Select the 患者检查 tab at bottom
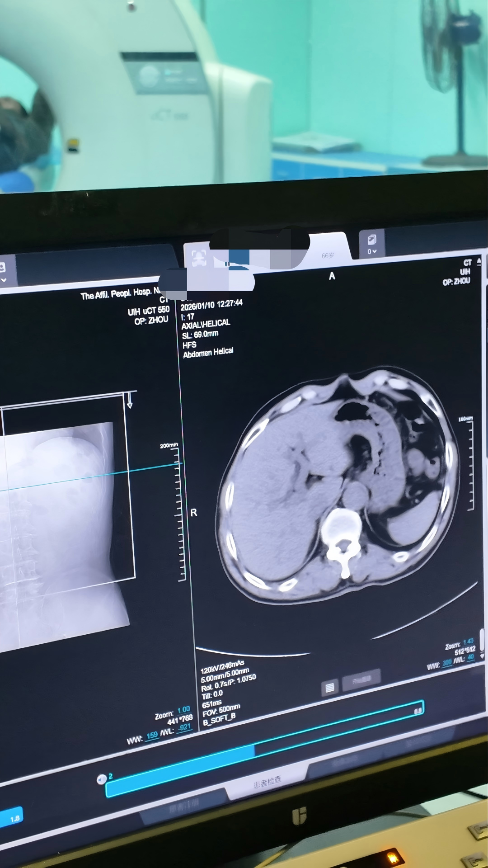Image resolution: width=488 pixels, height=868 pixels. (267, 782)
